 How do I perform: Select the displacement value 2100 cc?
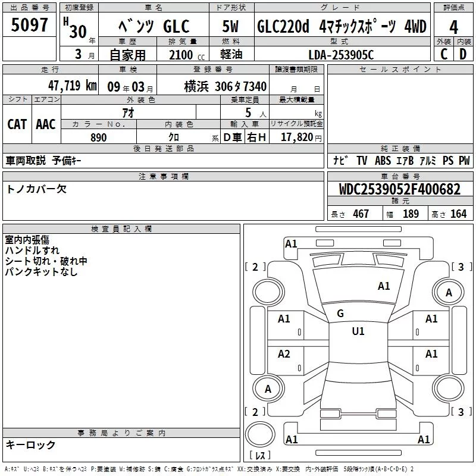pyautogui.click(x=187, y=55)
